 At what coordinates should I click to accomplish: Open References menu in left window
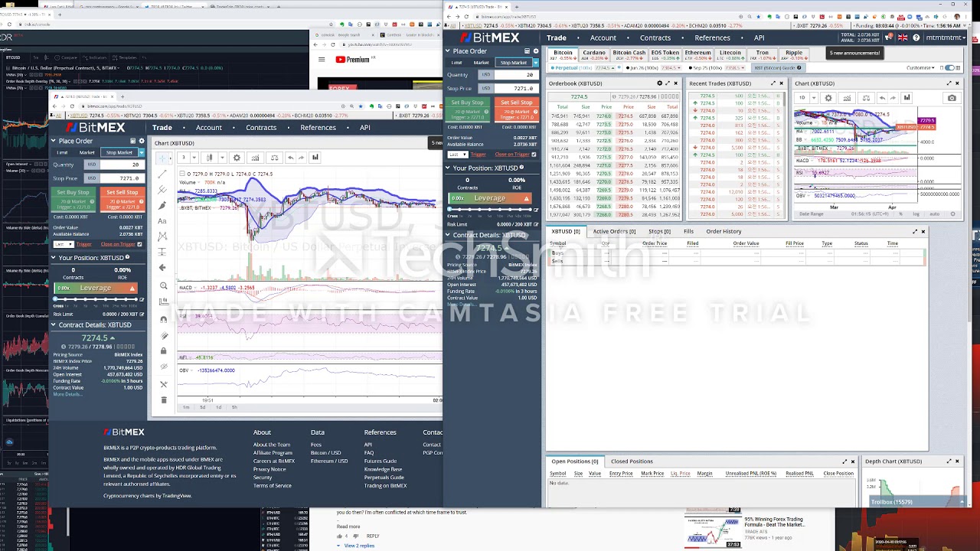point(318,128)
